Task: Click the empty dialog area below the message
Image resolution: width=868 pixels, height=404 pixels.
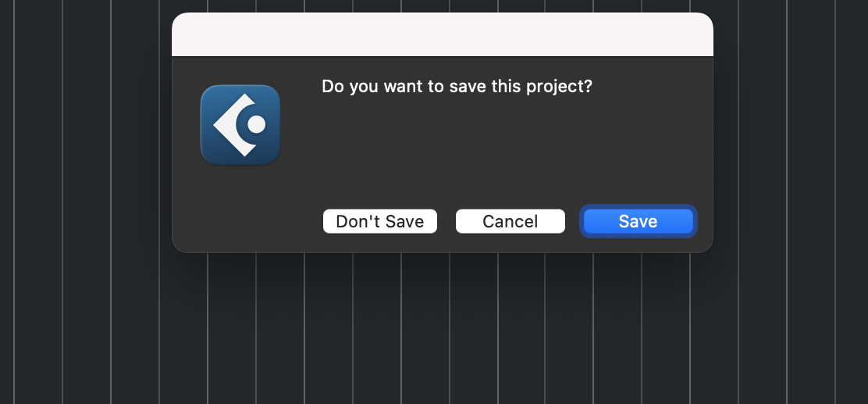Action: coord(457,148)
